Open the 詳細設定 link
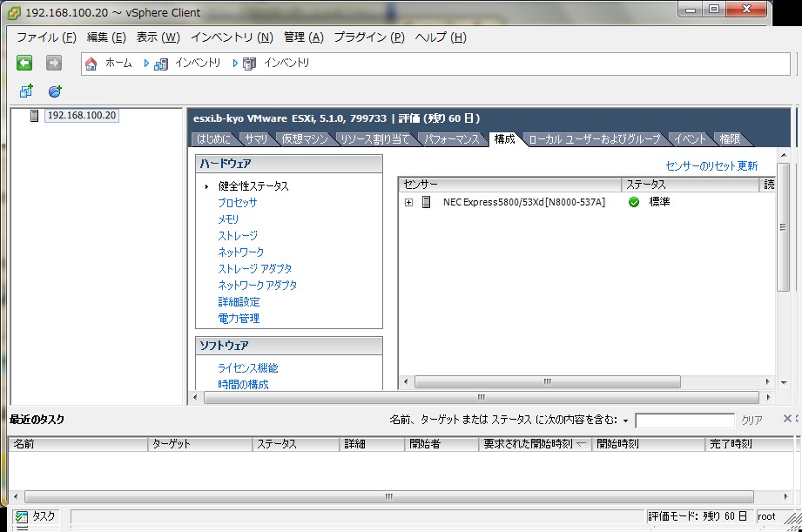802x532 pixels. pos(239,302)
